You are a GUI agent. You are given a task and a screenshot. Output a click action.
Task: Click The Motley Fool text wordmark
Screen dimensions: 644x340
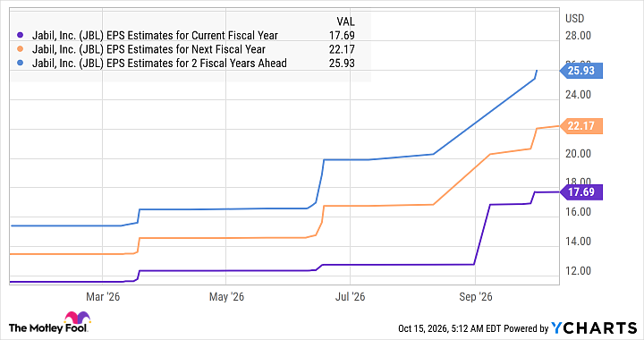coord(48,328)
